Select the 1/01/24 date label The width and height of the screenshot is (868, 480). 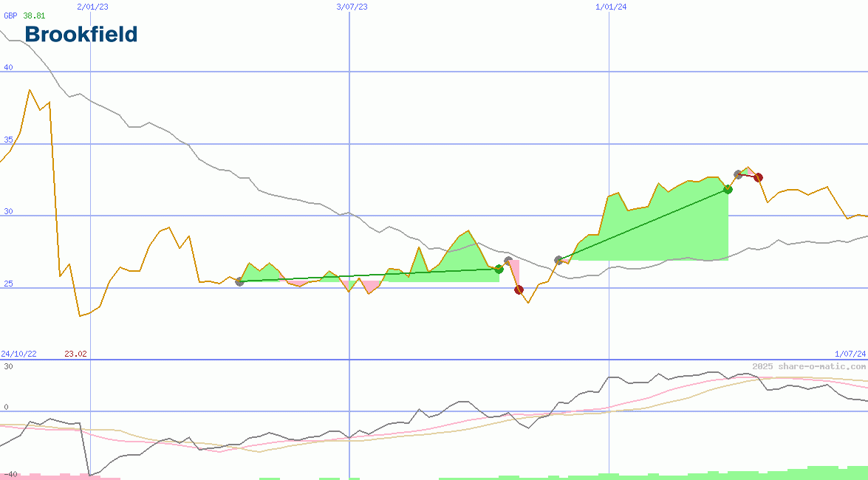(611, 7)
